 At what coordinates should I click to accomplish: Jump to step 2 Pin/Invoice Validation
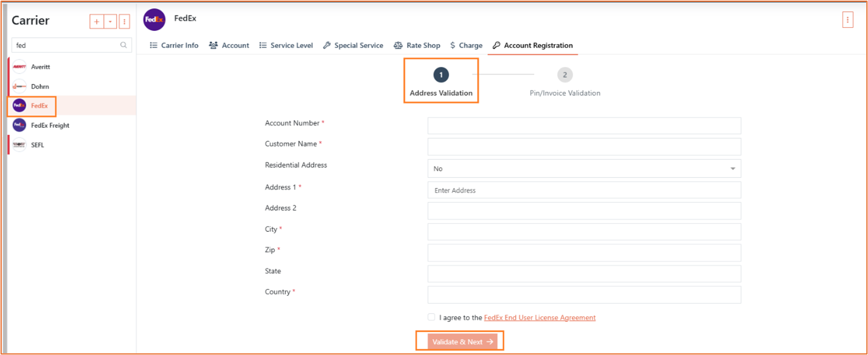[565, 82]
